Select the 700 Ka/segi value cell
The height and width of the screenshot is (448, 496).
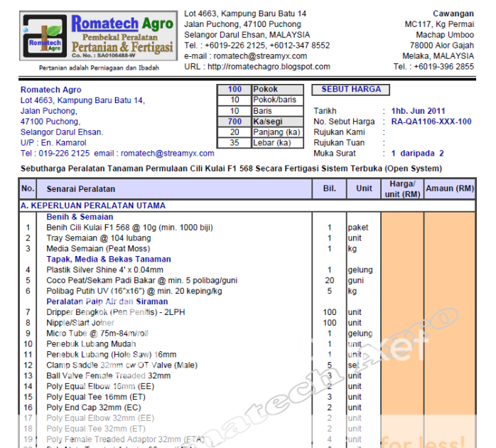[x=234, y=122]
